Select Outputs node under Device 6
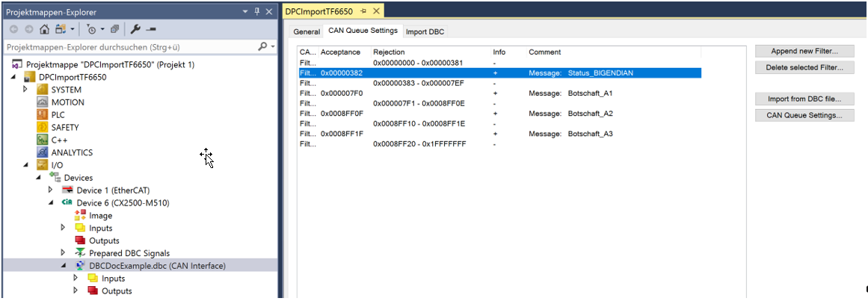This screenshot has width=868, height=307. tap(104, 241)
